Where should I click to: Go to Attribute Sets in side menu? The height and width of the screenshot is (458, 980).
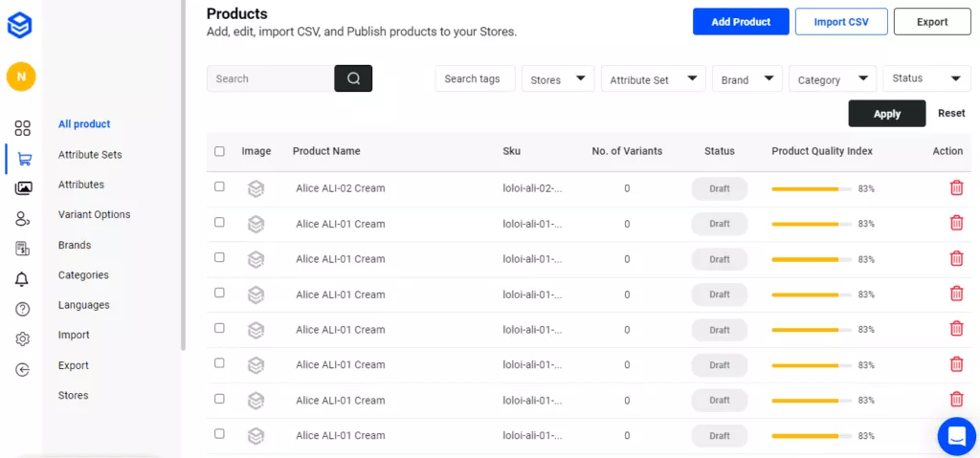click(x=90, y=154)
